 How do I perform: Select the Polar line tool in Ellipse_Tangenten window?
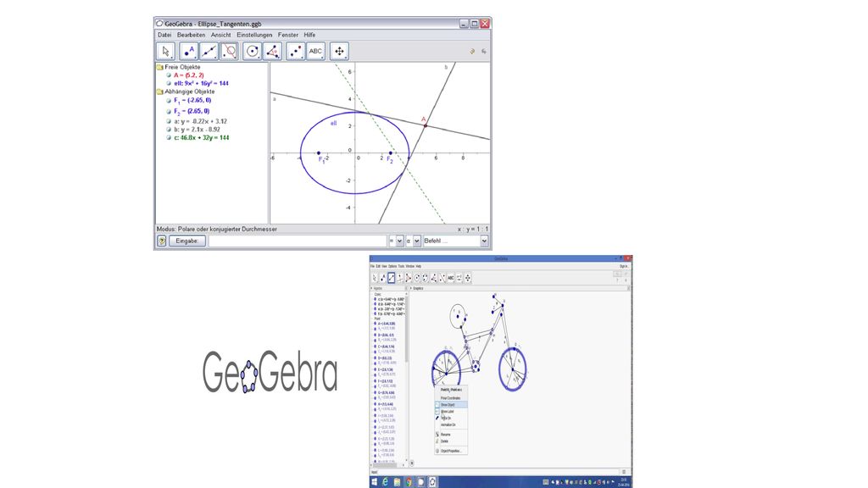coord(229,51)
